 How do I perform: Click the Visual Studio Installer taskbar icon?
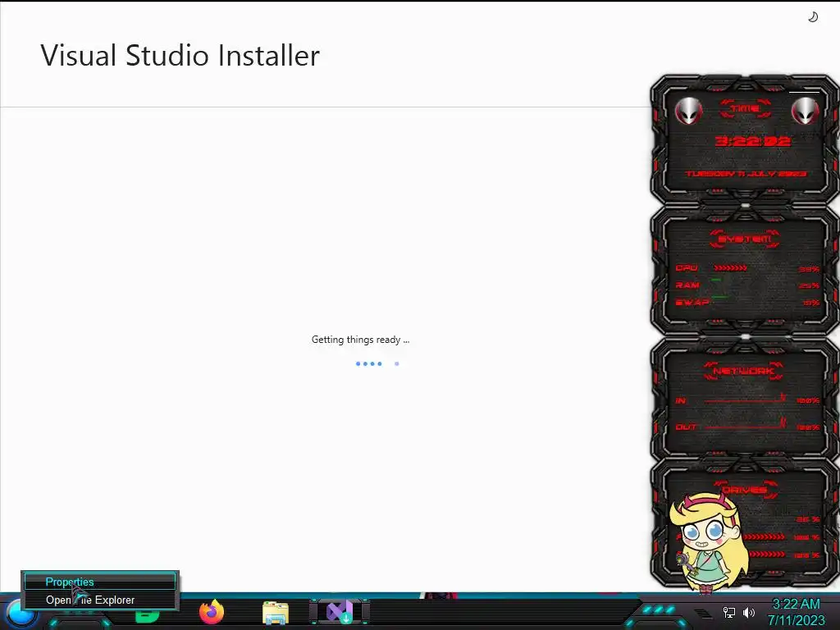pos(340,612)
